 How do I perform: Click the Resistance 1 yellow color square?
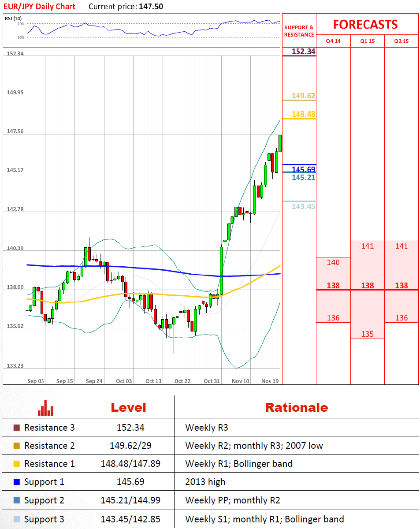(x=17, y=464)
